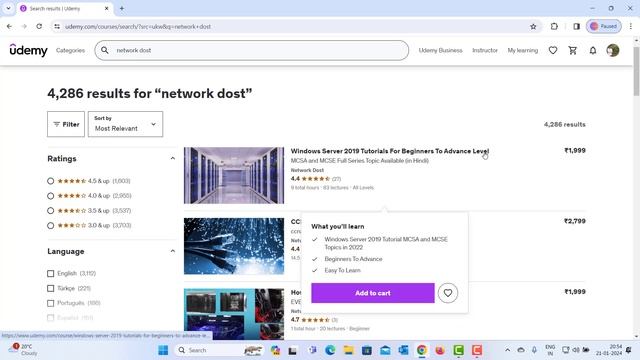Open Microsoft Teams from the taskbar
The height and width of the screenshot is (360, 640).
312,350
